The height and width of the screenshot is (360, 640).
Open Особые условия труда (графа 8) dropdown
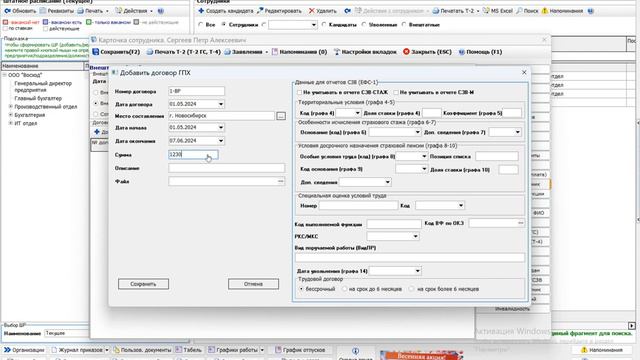pos(424,156)
